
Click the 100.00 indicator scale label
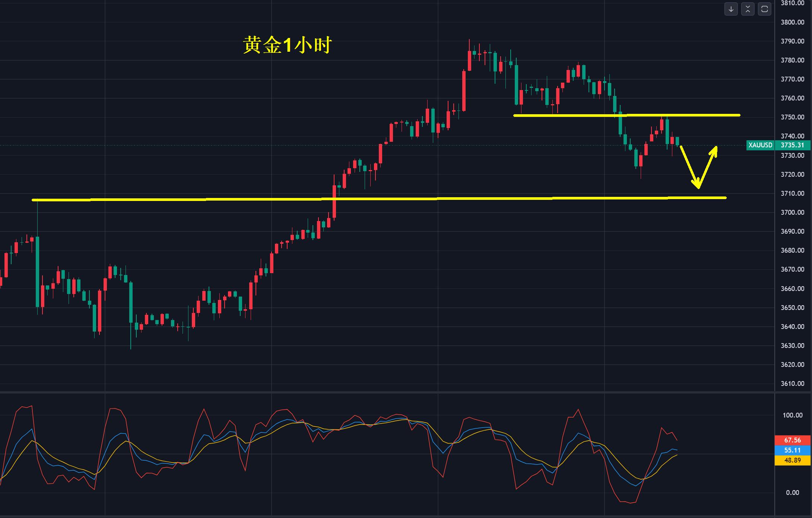pyautogui.click(x=792, y=415)
